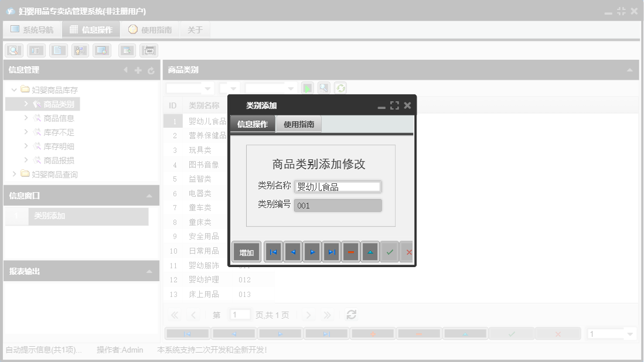This screenshot has width=644, height=362.
Task: Open the page size dropdown at bottom right
Action: pyautogui.click(x=611, y=333)
